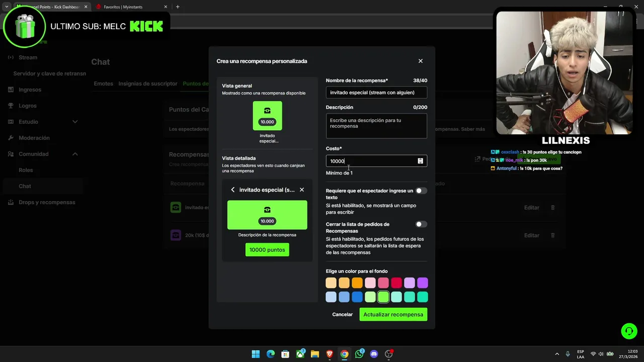Switch to the Emotes tab
This screenshot has width=644, height=362.
pyautogui.click(x=104, y=83)
